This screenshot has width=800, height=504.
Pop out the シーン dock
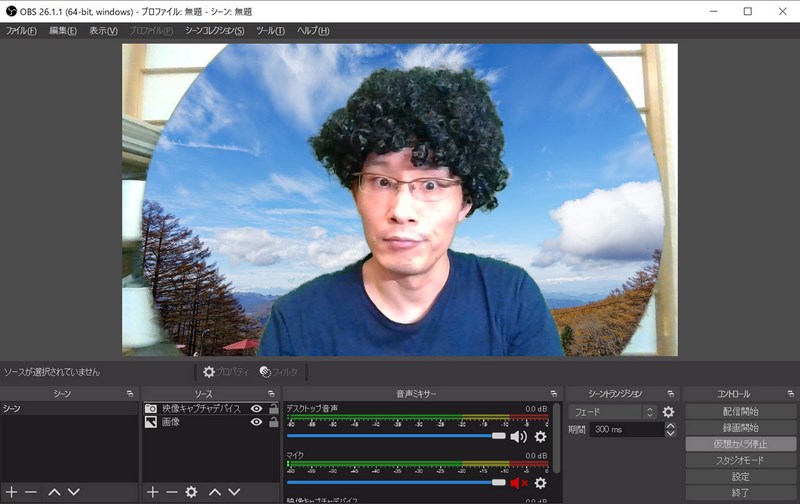130,394
